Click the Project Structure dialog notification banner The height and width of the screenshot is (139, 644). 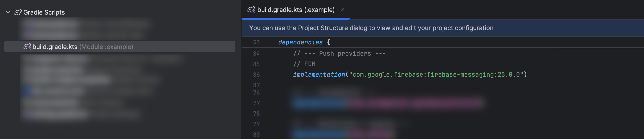pyautogui.click(x=371, y=28)
